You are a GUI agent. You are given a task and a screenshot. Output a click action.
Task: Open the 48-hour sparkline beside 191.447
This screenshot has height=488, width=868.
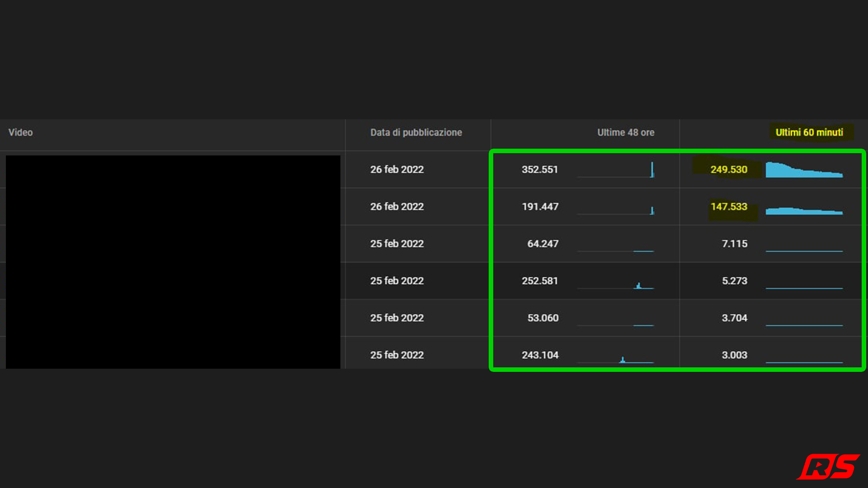click(615, 210)
